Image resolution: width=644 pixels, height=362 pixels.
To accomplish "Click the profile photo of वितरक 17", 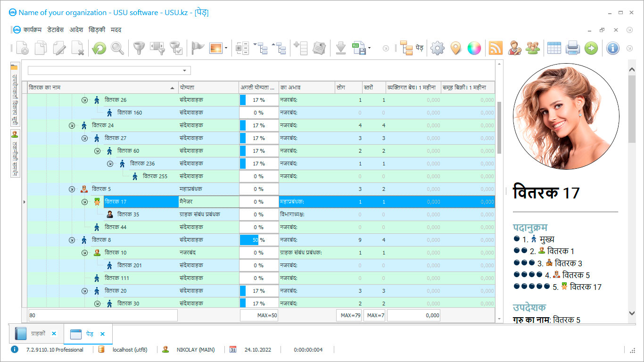I will pos(566,116).
